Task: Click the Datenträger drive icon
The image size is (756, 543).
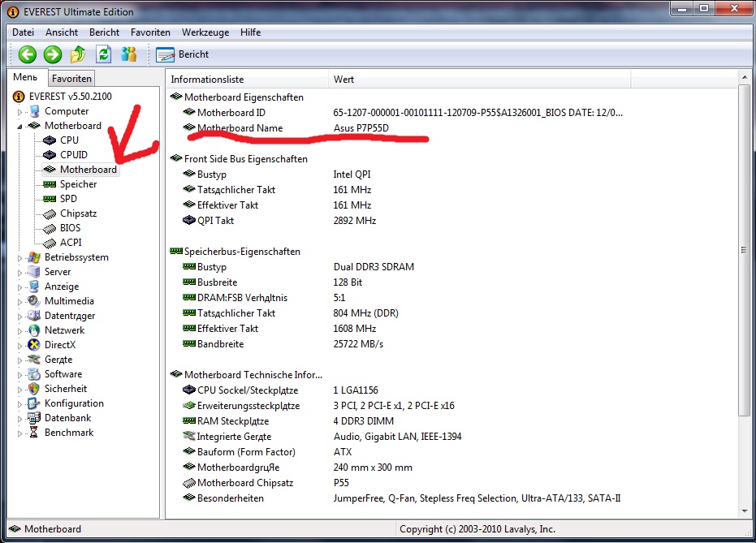Action: click(34, 316)
